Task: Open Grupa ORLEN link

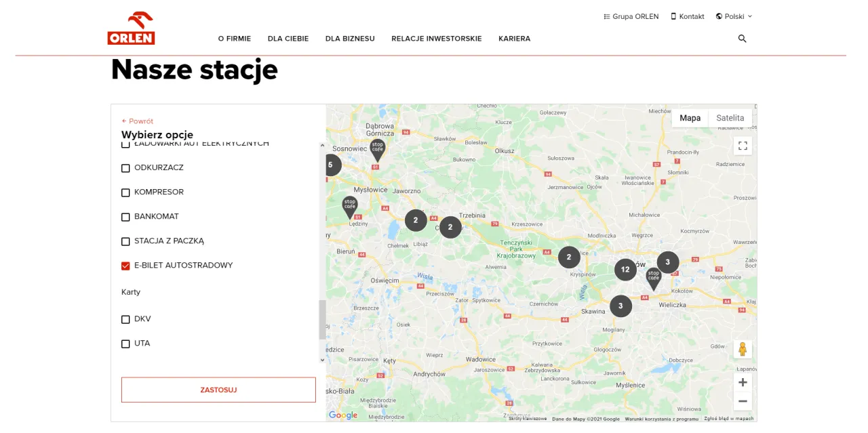Action: 631,16
